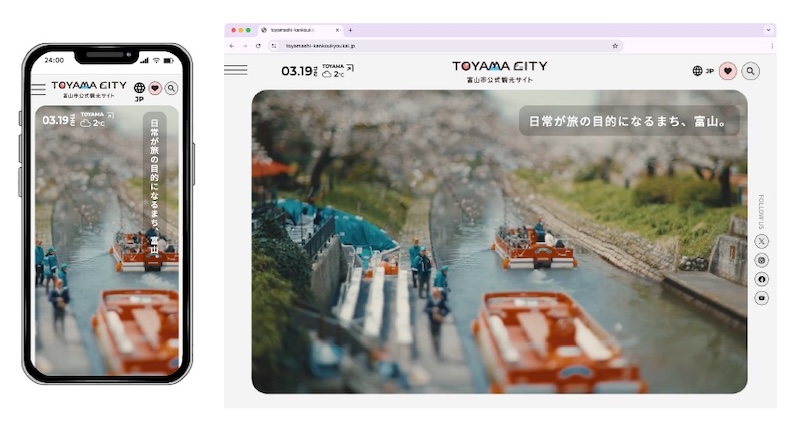Image resolution: width=800 pixels, height=428 pixels.
Task: Expand the browser tab list chevron
Action: [x=768, y=30]
